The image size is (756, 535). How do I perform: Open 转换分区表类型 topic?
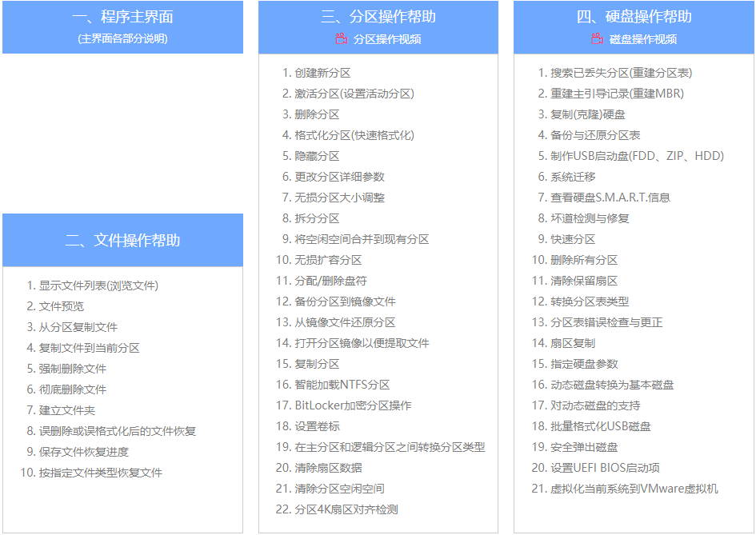point(590,301)
